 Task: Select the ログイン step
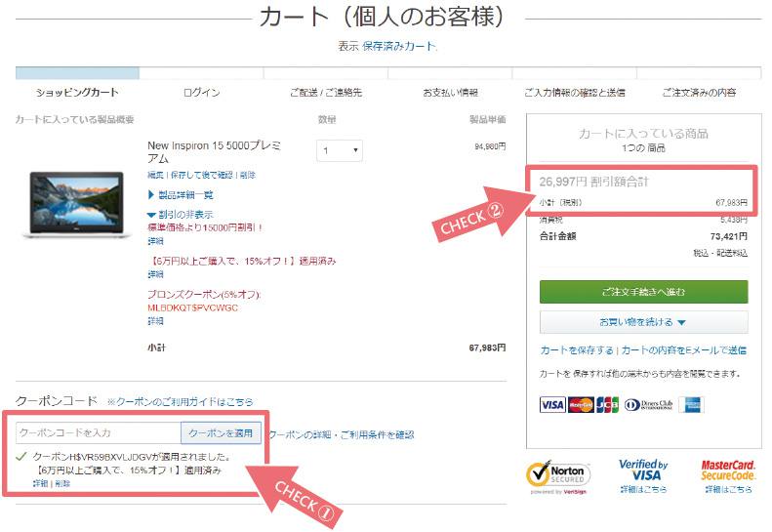click(x=201, y=92)
